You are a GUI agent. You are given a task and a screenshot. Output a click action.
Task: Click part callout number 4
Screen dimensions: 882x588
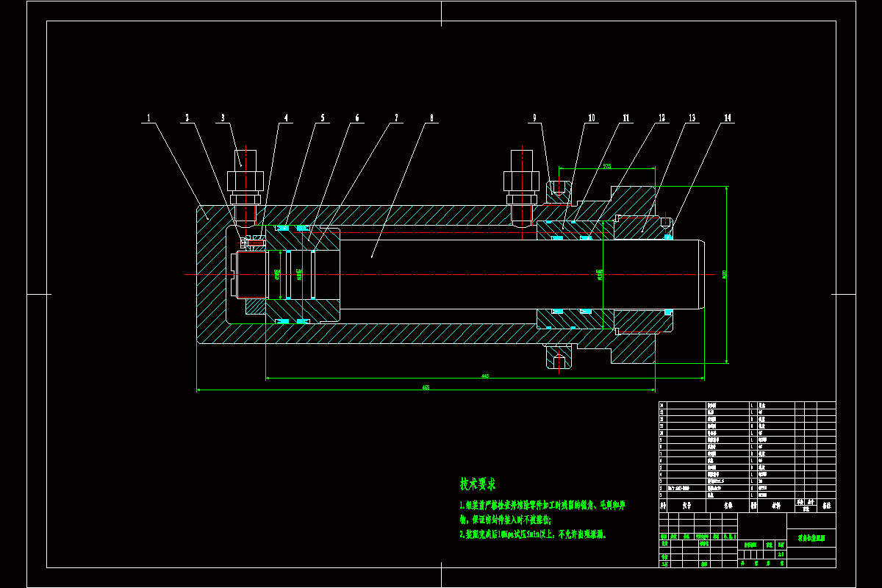tap(287, 118)
